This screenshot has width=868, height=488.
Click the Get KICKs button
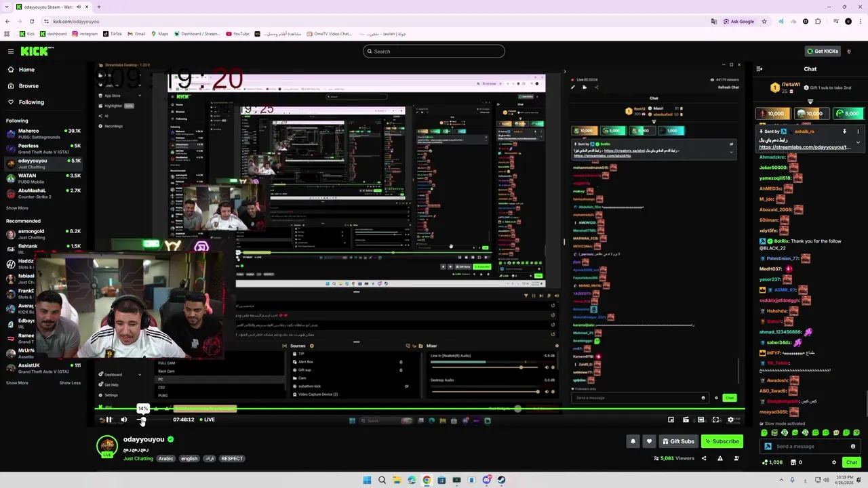pyautogui.click(x=823, y=52)
